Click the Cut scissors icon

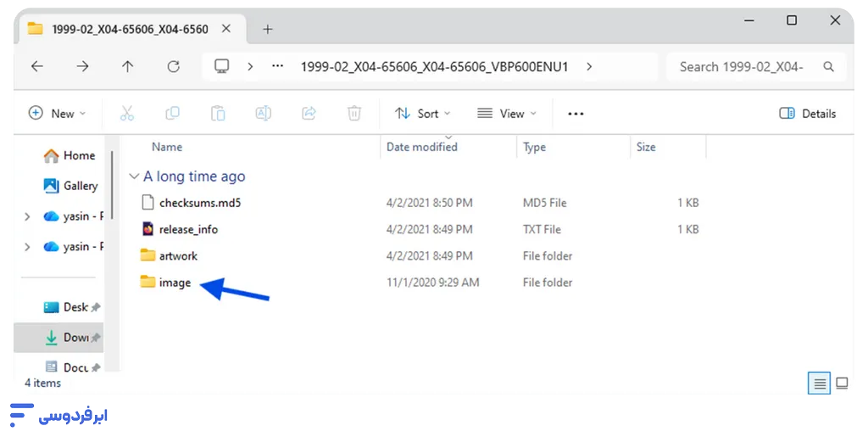[127, 113]
